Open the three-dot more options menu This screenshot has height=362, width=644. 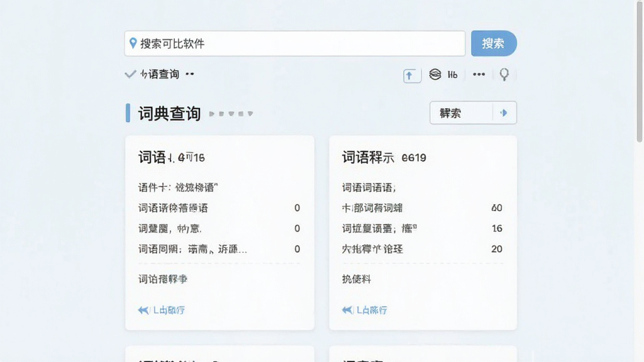(479, 74)
